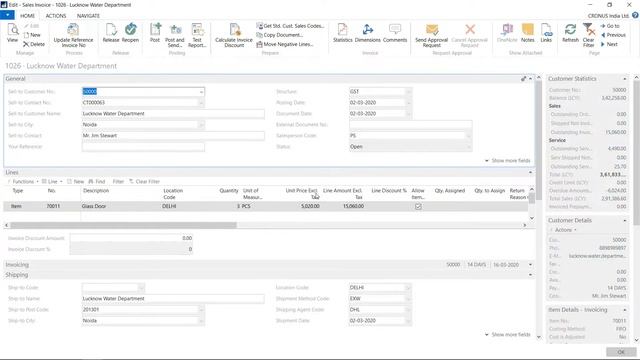Open the blue application menu dropdown
This screenshot has height=360, width=640.
click(7, 15)
